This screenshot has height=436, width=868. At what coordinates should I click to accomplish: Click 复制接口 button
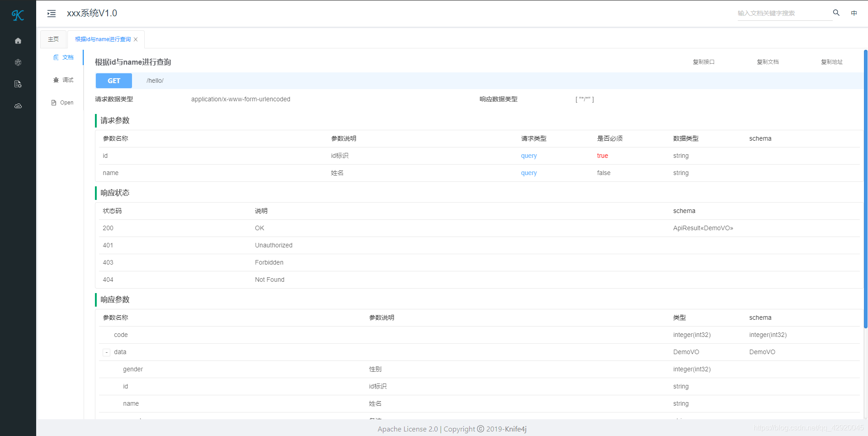[703, 62]
